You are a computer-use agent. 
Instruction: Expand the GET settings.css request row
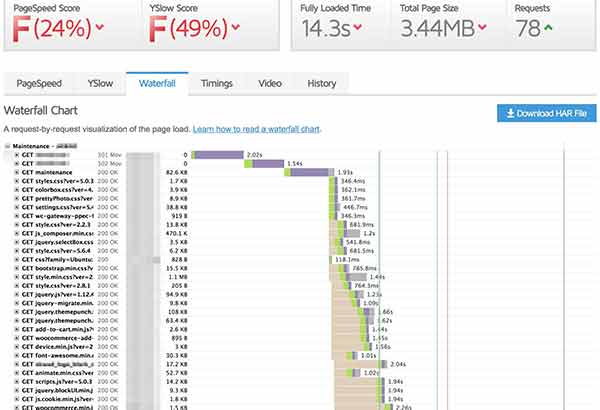point(17,207)
